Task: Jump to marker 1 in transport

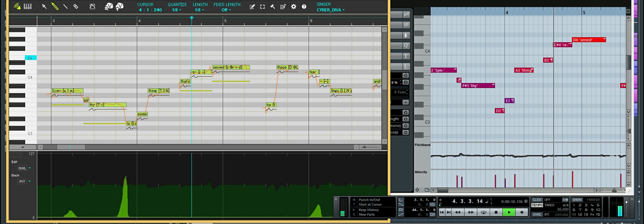Action: tap(574, 205)
